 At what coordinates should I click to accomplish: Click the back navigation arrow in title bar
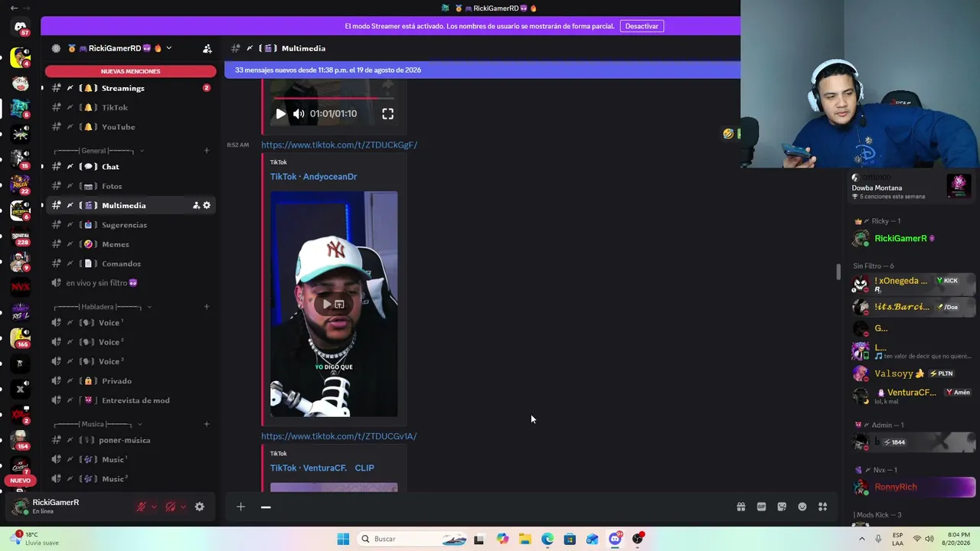click(15, 8)
